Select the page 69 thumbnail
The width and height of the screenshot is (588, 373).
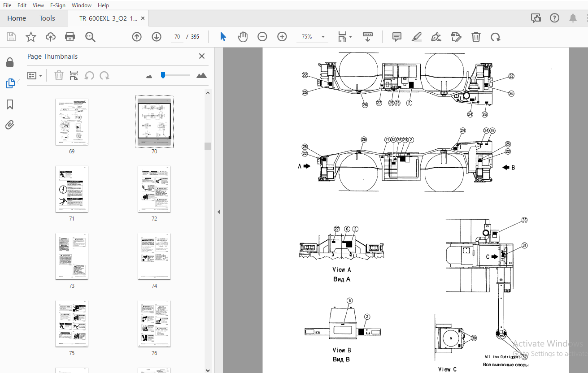click(72, 122)
